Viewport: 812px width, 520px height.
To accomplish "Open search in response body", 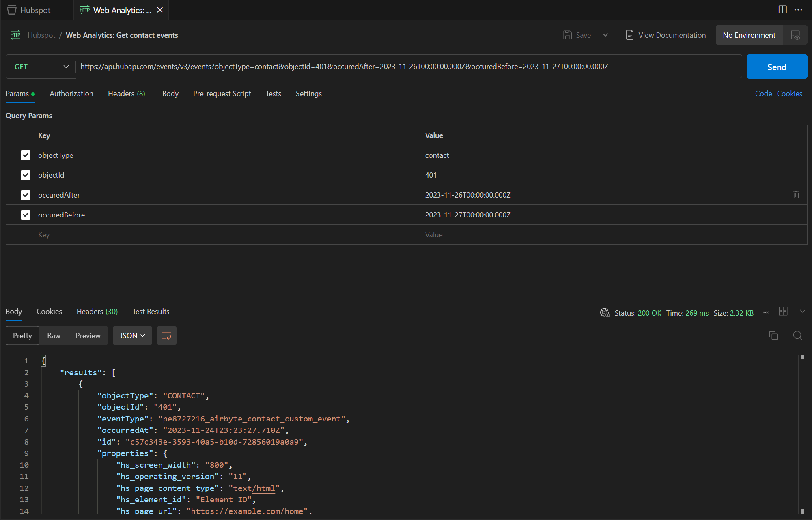I will point(797,335).
